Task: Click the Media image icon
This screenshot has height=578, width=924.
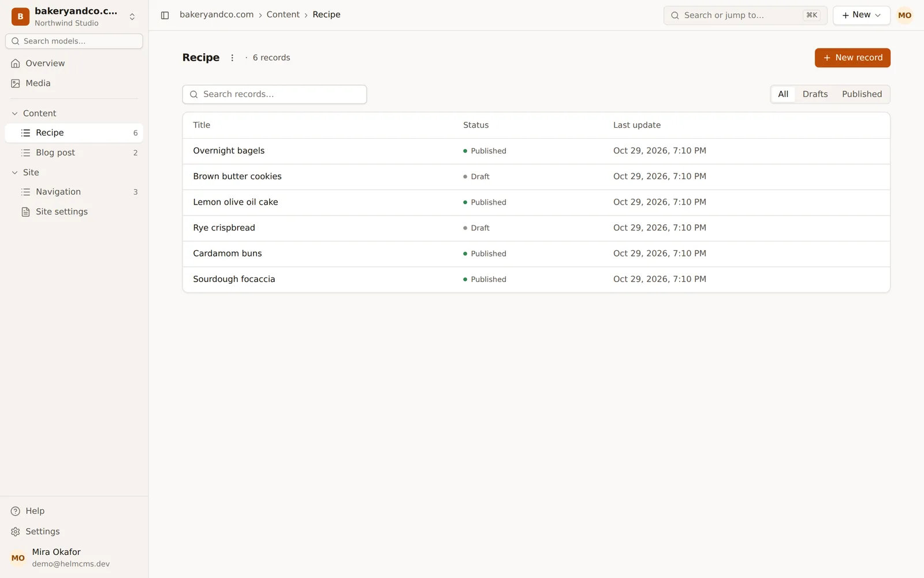Action: point(16,83)
